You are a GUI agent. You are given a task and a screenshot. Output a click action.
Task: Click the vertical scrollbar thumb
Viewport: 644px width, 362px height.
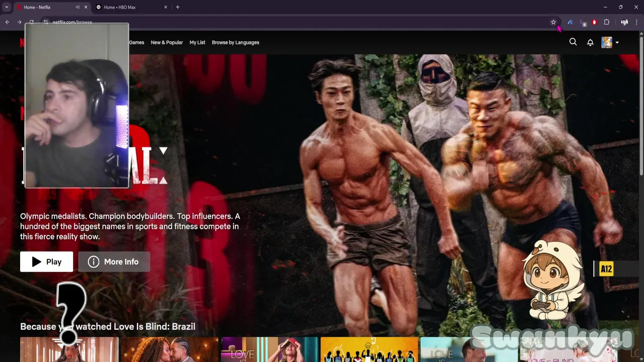(x=641, y=106)
